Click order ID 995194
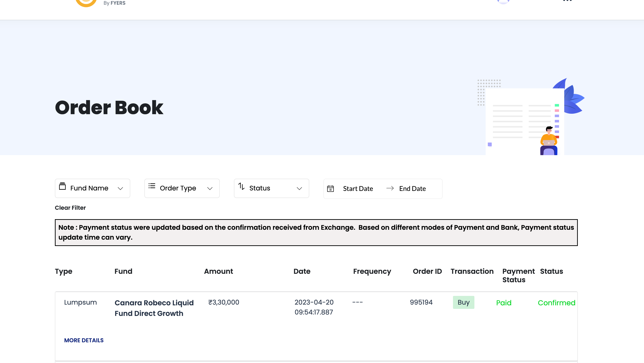 pos(421,302)
